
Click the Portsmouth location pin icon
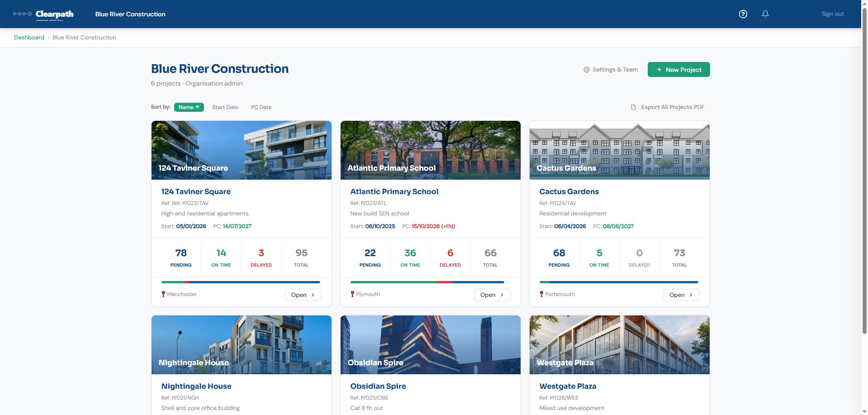click(x=541, y=294)
